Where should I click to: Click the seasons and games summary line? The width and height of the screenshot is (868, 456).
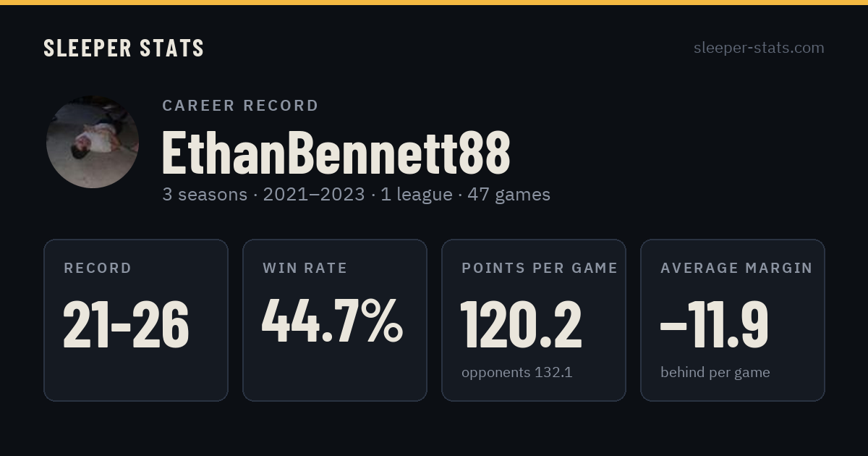pos(356,195)
